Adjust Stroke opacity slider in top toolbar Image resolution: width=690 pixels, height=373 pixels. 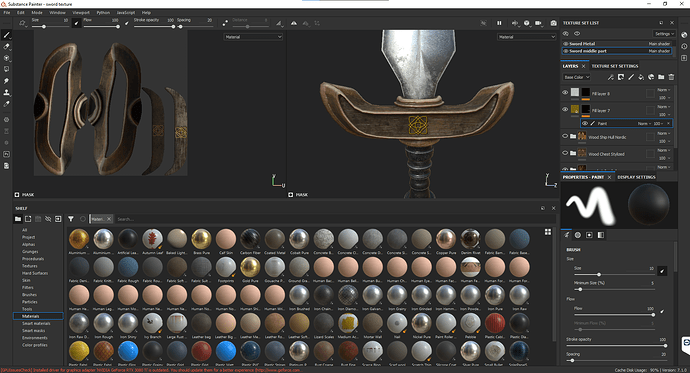pyautogui.click(x=154, y=27)
